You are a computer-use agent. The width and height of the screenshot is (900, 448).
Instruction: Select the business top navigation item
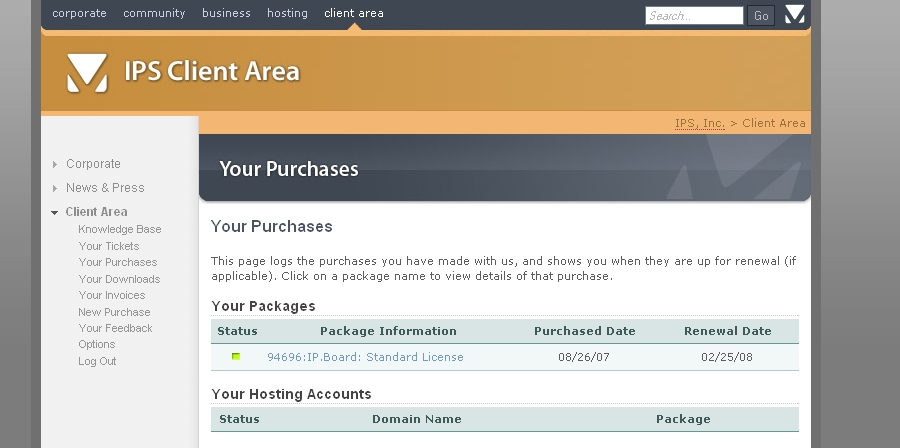pos(226,14)
